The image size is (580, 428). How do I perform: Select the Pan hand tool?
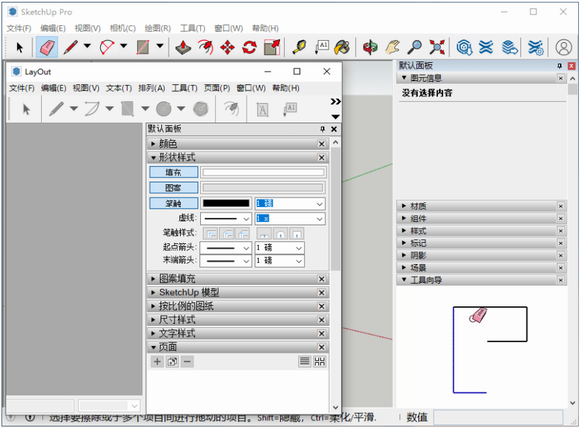click(392, 47)
